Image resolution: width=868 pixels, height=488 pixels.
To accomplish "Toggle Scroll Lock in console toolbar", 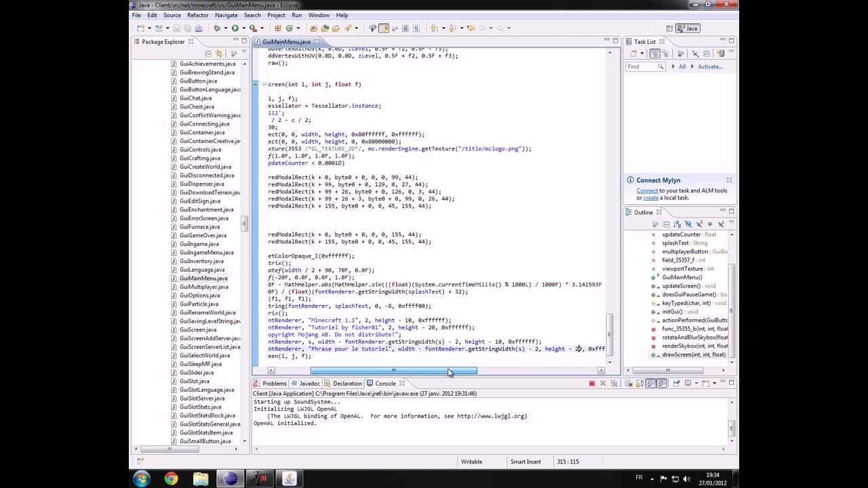I will (640, 384).
